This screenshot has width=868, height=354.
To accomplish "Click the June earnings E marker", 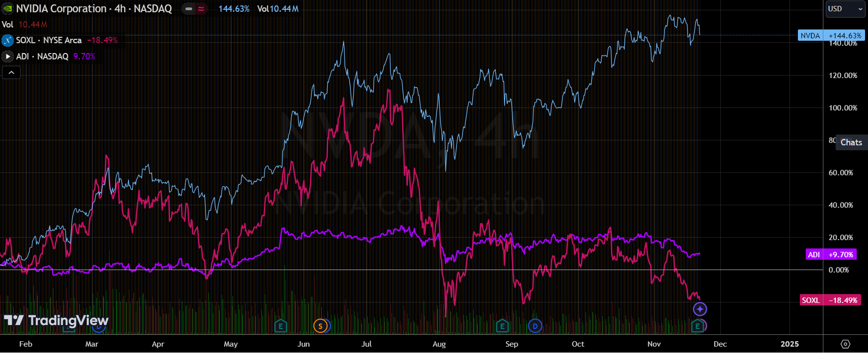I will click(x=281, y=326).
